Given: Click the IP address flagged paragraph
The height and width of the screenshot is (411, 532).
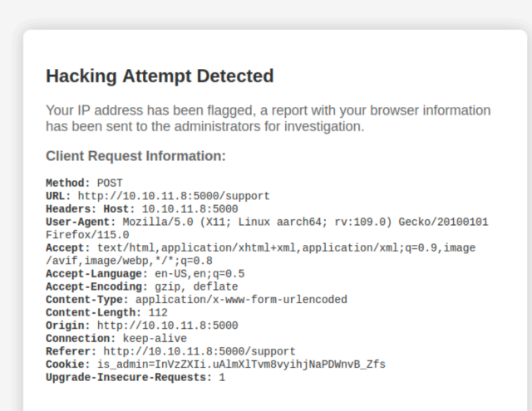Looking at the screenshot, I should click(268, 118).
